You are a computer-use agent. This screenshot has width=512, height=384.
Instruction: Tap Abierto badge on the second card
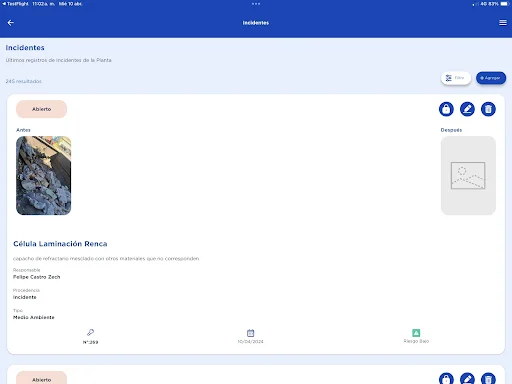(x=41, y=378)
